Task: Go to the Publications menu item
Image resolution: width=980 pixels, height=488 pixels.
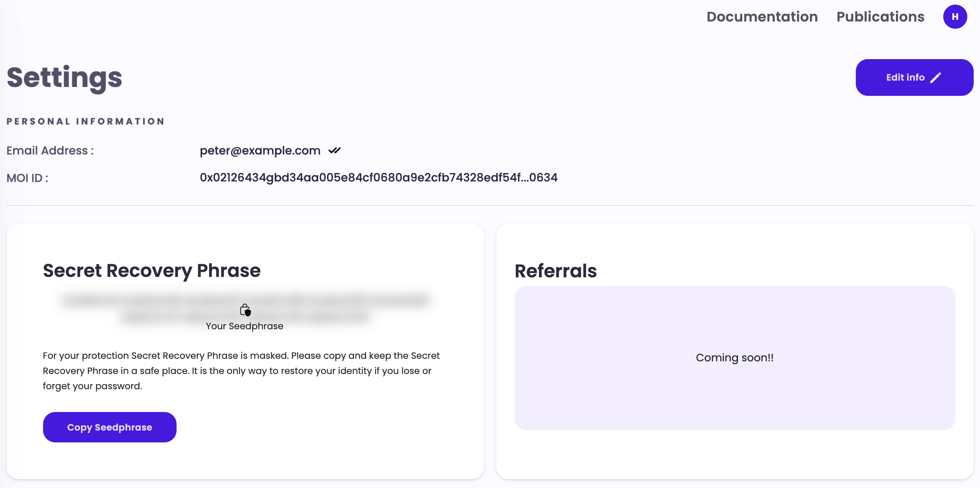Action: pos(880,17)
